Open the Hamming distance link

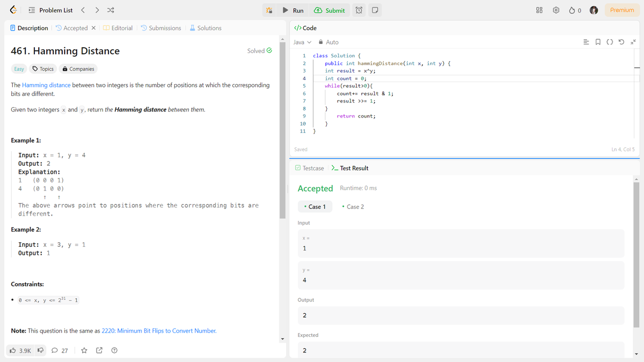tap(46, 85)
